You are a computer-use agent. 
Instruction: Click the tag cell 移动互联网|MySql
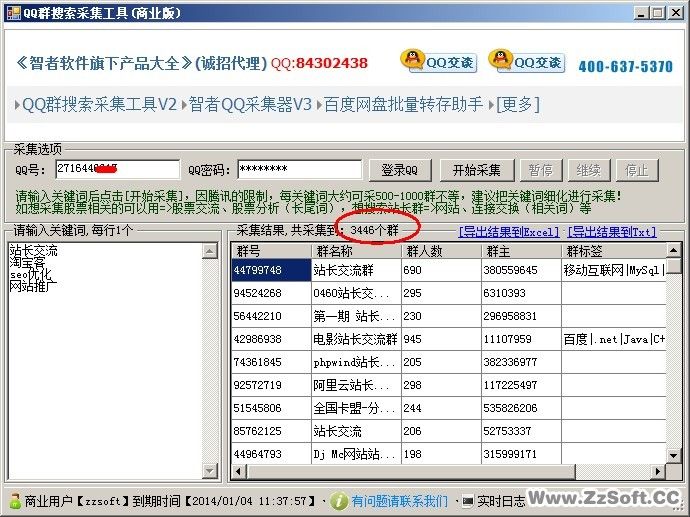[x=614, y=270]
